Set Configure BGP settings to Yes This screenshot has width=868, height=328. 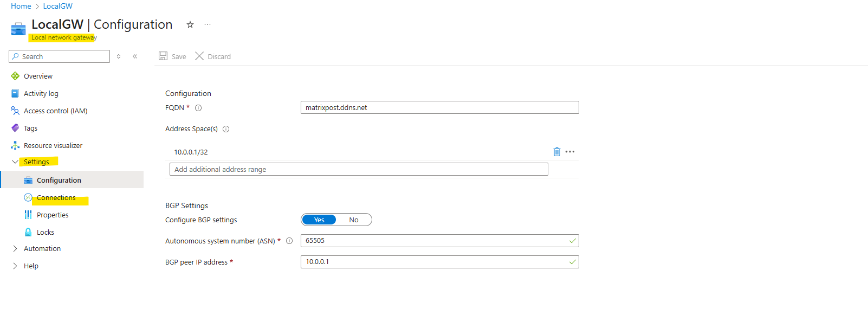(x=319, y=220)
